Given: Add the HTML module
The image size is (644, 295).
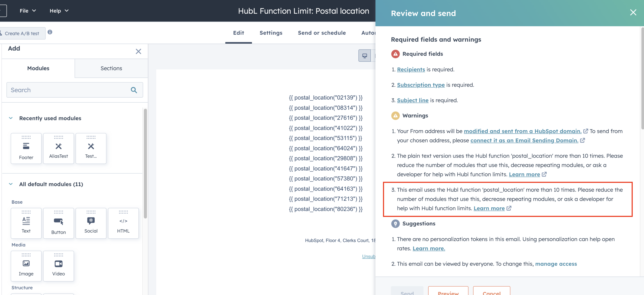Looking at the screenshot, I should tap(123, 223).
